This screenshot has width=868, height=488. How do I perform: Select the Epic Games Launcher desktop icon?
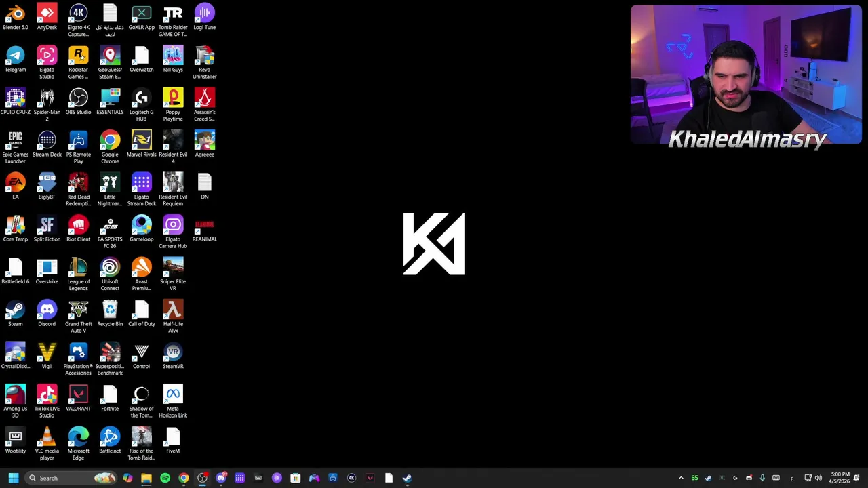(x=16, y=147)
